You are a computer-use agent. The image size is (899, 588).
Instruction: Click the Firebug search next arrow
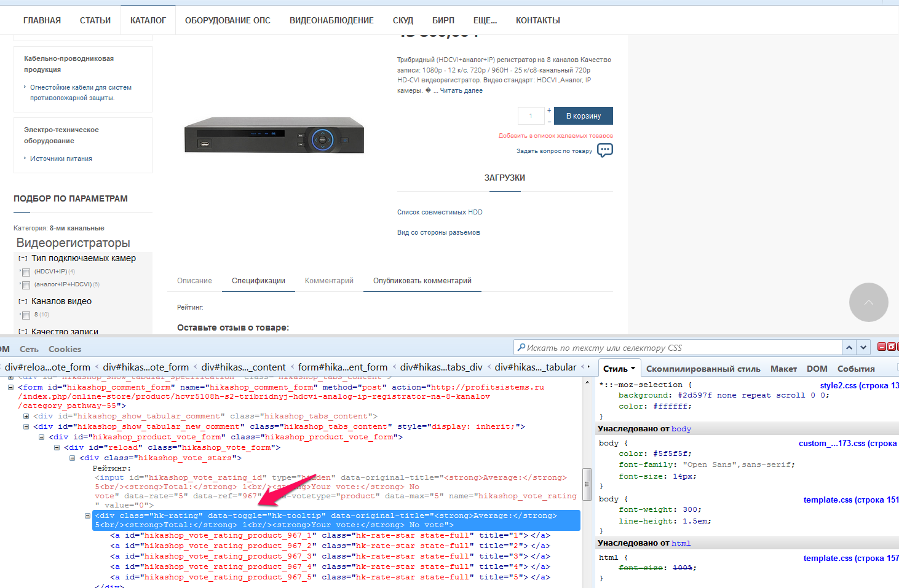pyautogui.click(x=863, y=348)
